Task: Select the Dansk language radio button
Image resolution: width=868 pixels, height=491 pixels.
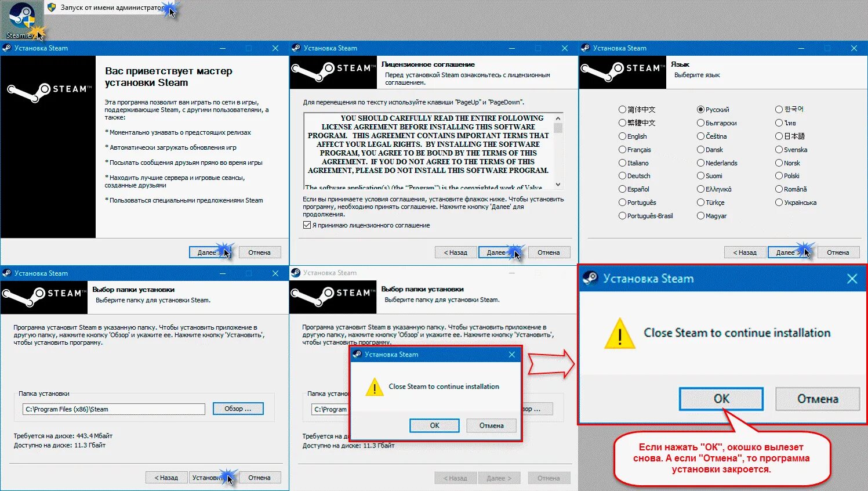Action: click(700, 150)
